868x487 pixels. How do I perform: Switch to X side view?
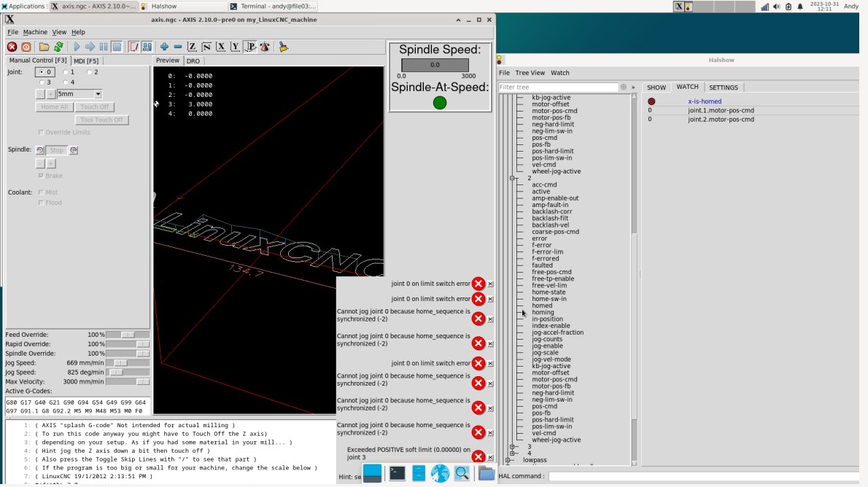pyautogui.click(x=220, y=47)
